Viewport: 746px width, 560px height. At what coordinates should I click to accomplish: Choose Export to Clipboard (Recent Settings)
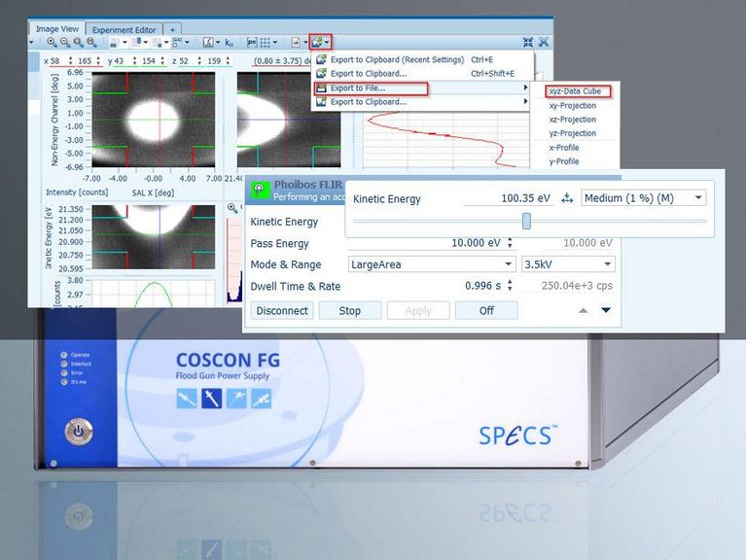422,59
